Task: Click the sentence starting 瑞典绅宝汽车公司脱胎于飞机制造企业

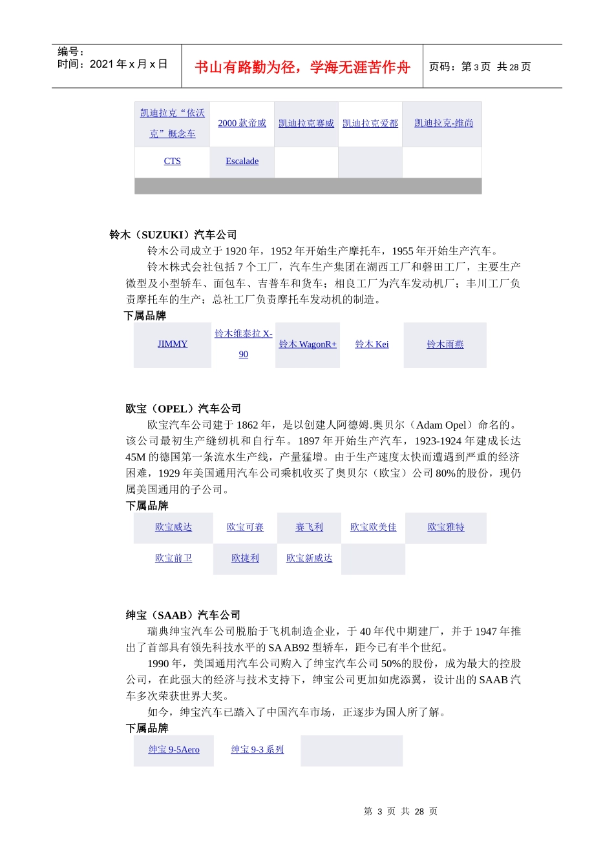Action: (x=324, y=639)
